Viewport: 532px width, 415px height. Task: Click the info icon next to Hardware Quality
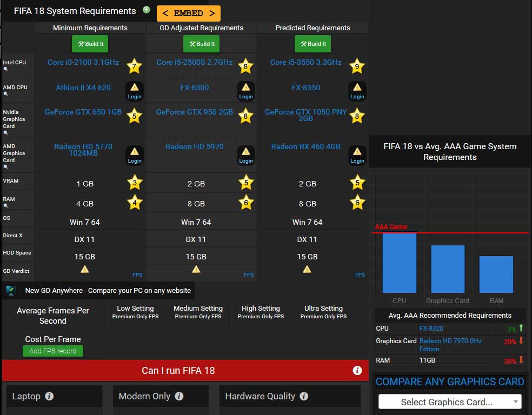pos(304,396)
